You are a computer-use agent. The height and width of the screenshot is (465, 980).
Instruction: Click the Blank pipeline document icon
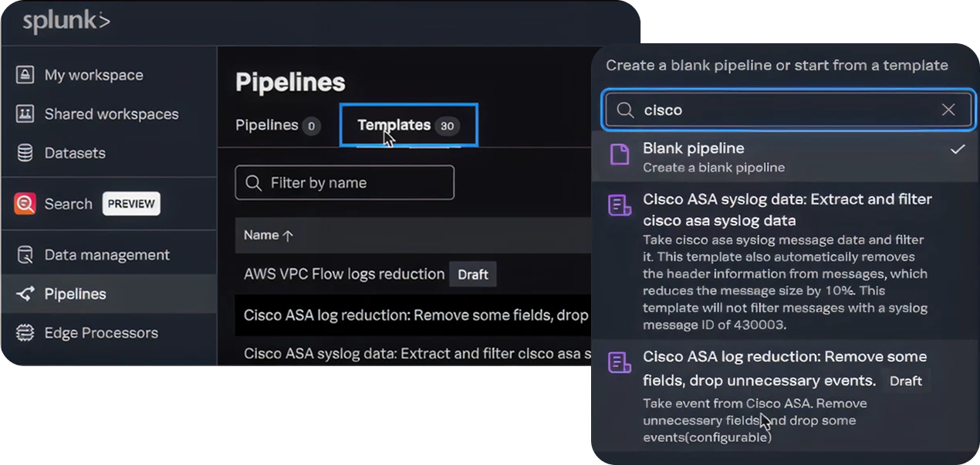(620, 154)
